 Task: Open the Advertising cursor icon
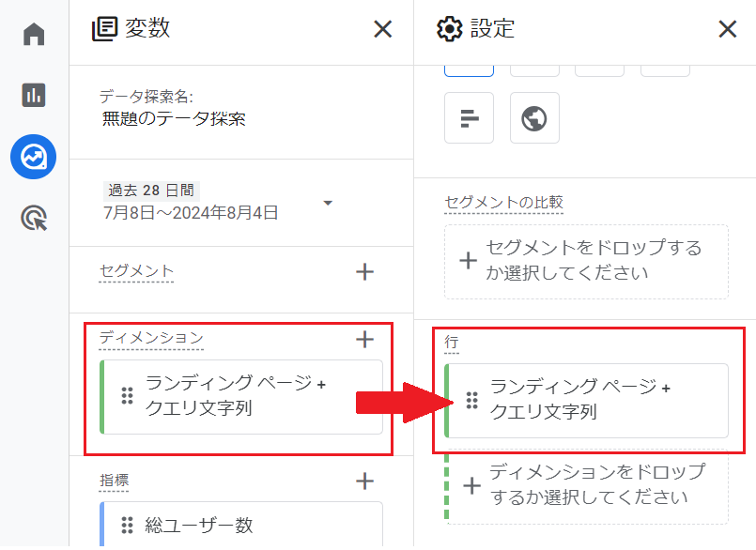coord(34,218)
